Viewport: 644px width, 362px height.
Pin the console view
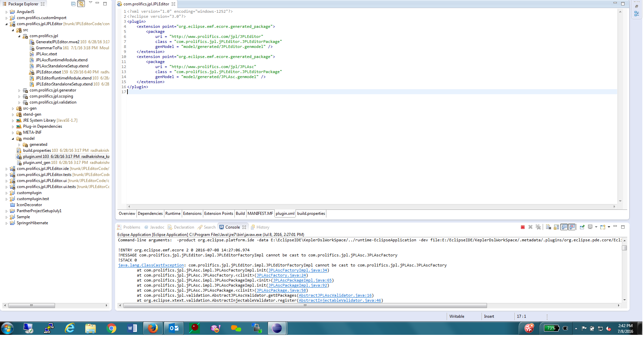(582, 227)
